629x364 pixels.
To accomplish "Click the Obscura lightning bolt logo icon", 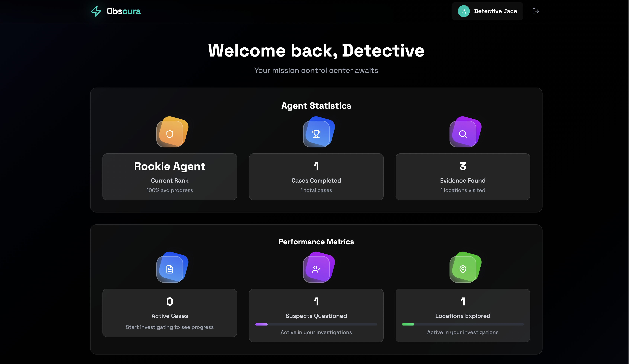I will point(96,11).
